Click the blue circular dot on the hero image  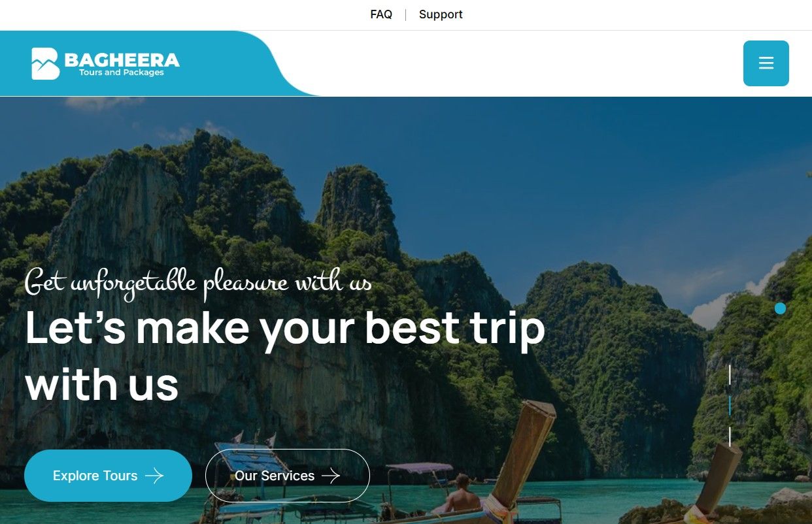point(780,308)
